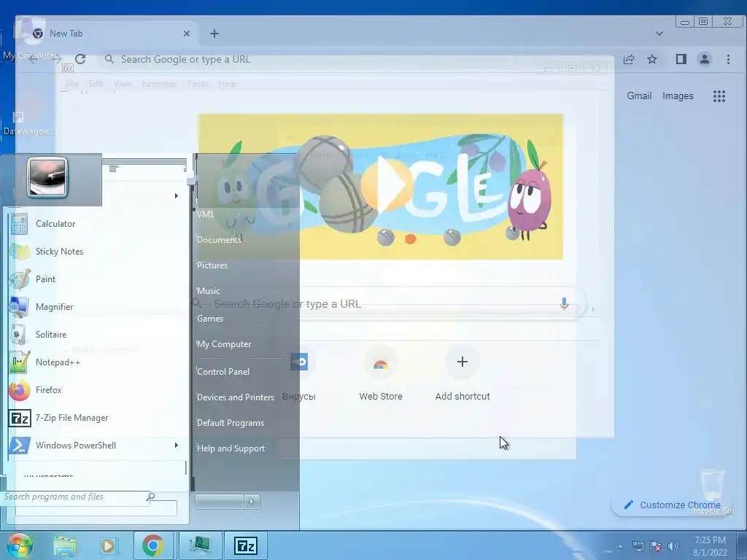The height and width of the screenshot is (560, 747).
Task: Open Devices and Printers in Start menu
Action: click(236, 397)
